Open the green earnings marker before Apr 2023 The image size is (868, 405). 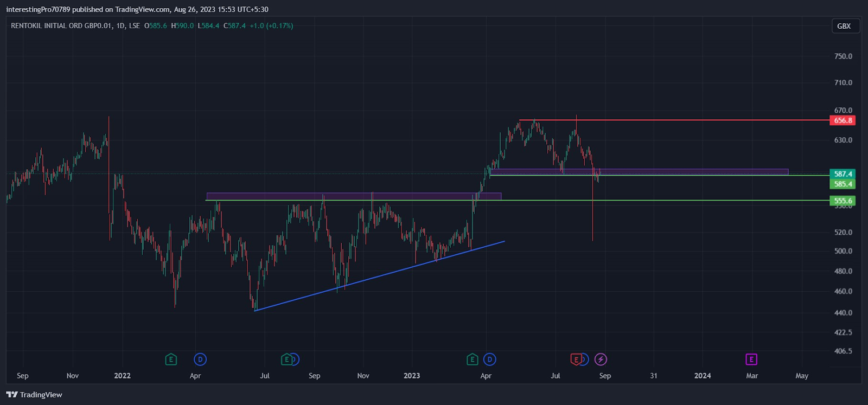[x=472, y=359]
